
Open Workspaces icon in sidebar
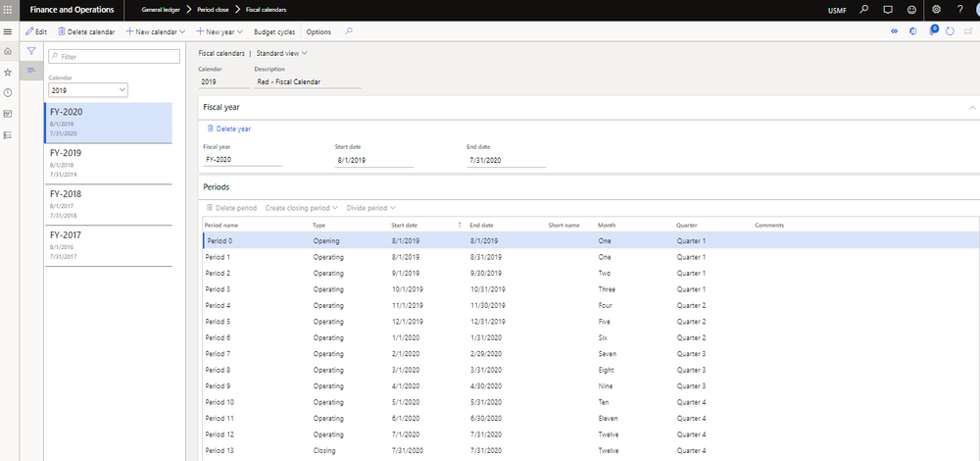(8, 114)
